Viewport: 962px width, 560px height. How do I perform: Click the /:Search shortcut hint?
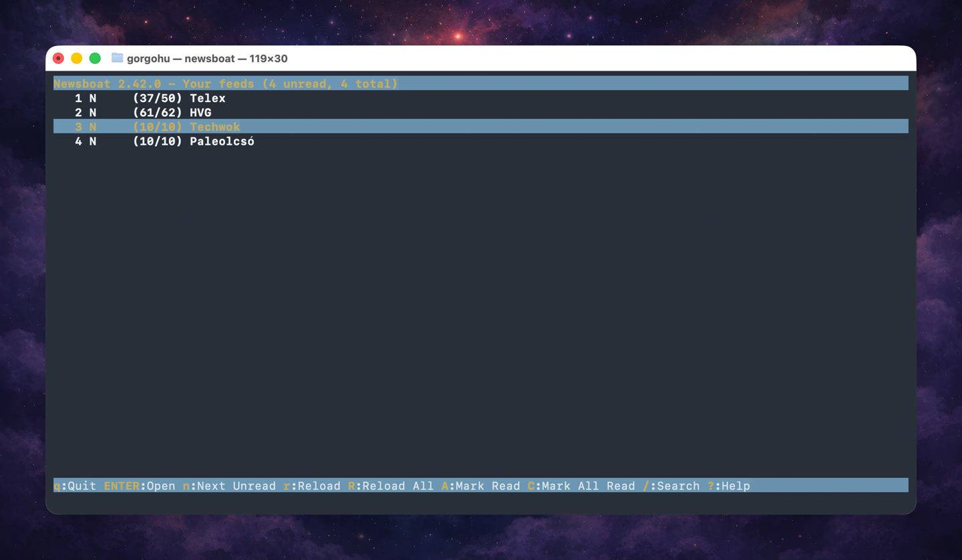(x=671, y=486)
